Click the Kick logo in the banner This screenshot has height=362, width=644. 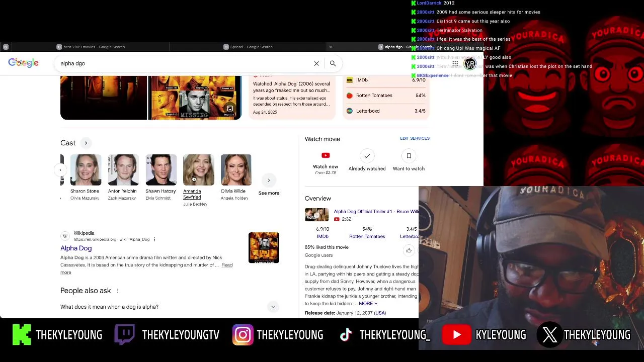point(21,335)
